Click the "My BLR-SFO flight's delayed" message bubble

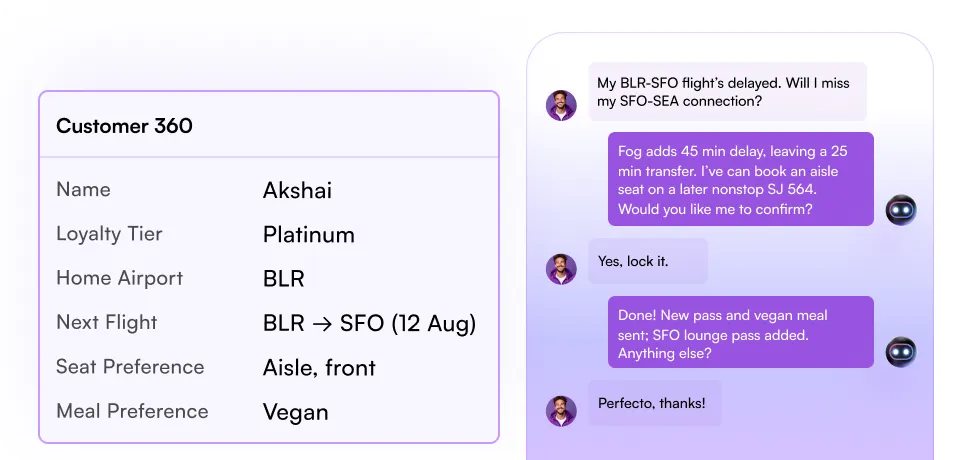tap(727, 92)
